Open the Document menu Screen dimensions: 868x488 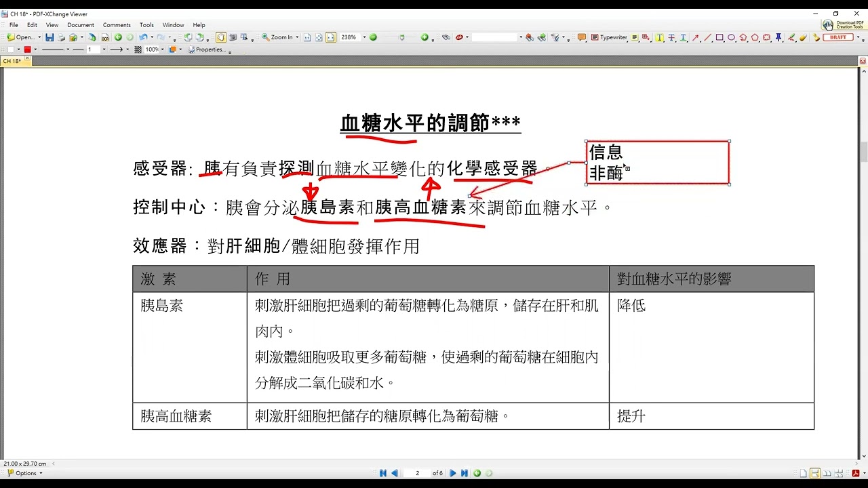(x=81, y=25)
